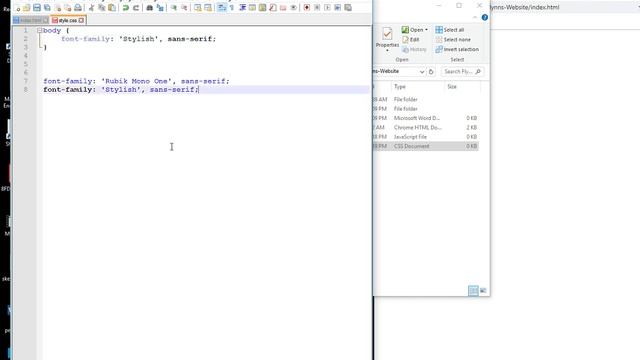This screenshot has height=360, width=640.
Task: Collapse the body block fold marker
Action: point(40,31)
